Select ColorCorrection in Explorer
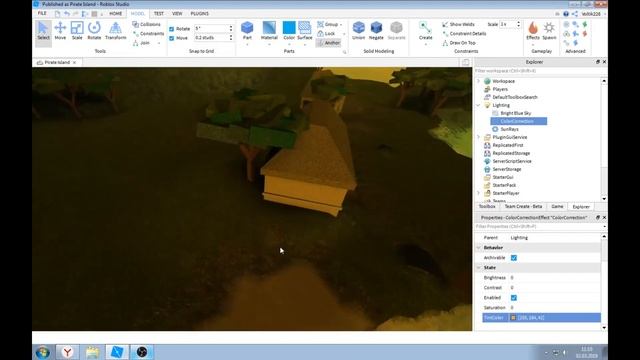 click(x=519, y=121)
